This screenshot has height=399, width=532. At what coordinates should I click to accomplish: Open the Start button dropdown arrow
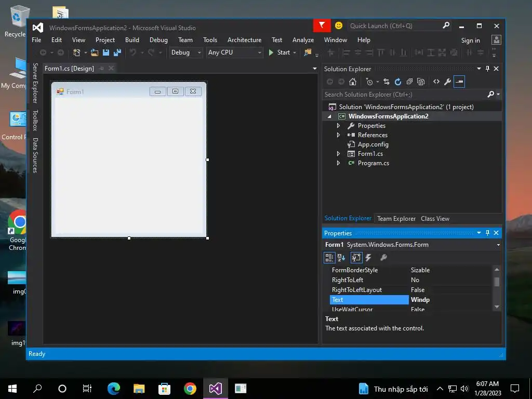295,52
